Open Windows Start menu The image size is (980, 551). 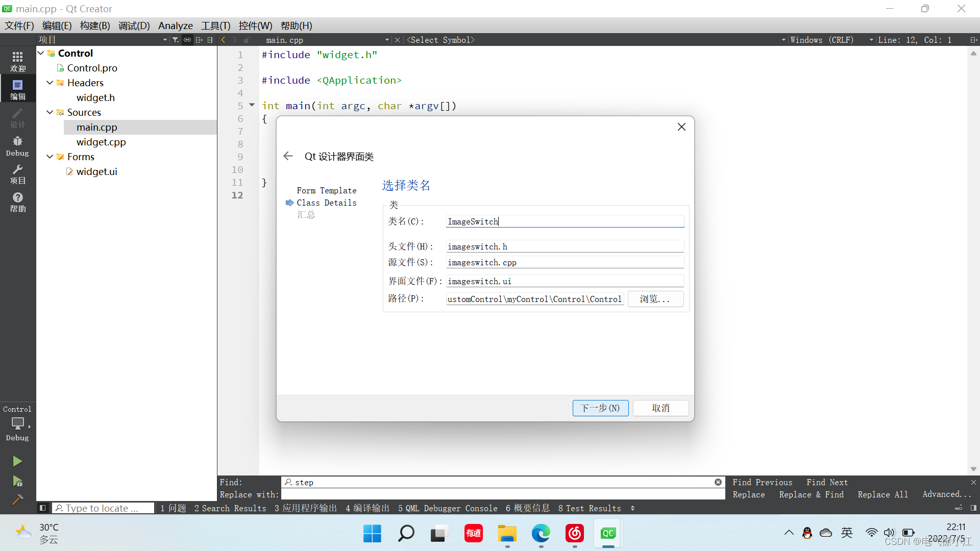coord(372,534)
